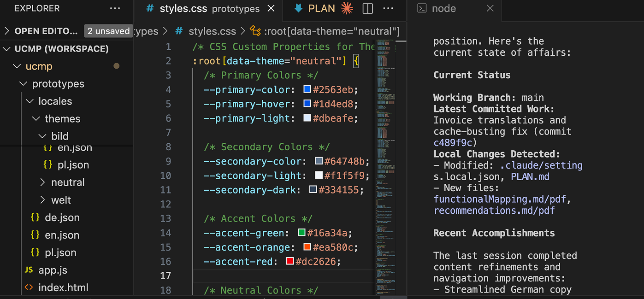Click the split editor layout icon
The width and height of the screenshot is (644, 299).
click(x=367, y=8)
